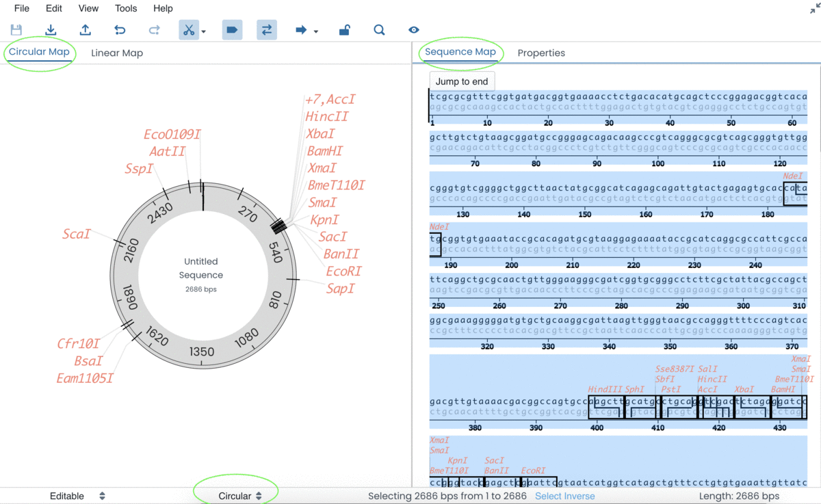Toggle the sequence lock icon
Image resolution: width=821 pixels, height=504 pixels.
[344, 29]
